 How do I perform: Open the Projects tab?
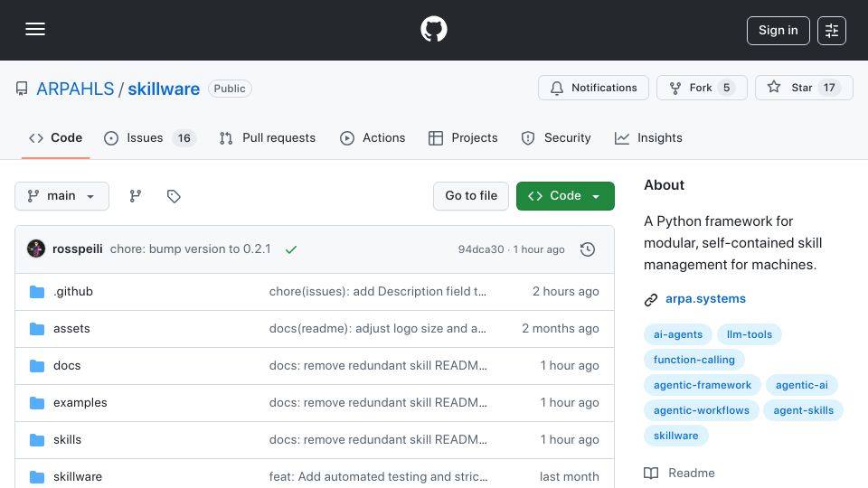(x=463, y=137)
